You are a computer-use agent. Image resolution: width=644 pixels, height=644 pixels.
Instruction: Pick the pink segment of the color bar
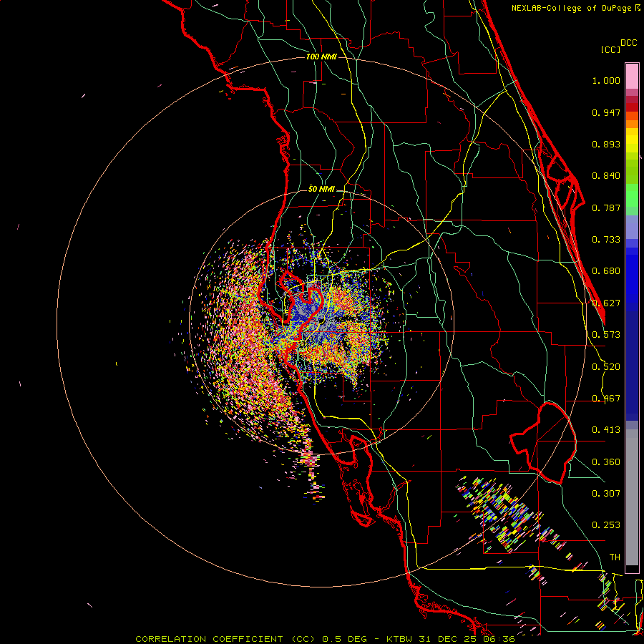(x=632, y=77)
